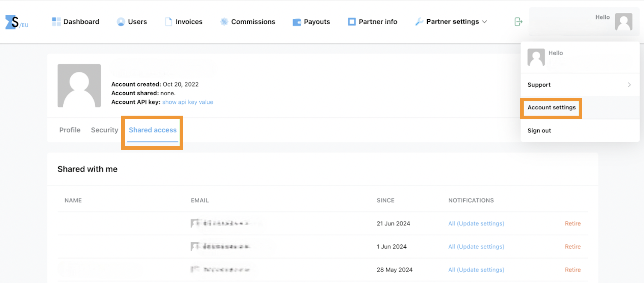
Task: Update notification settings for 21 Jun 2024 row
Action: (476, 224)
